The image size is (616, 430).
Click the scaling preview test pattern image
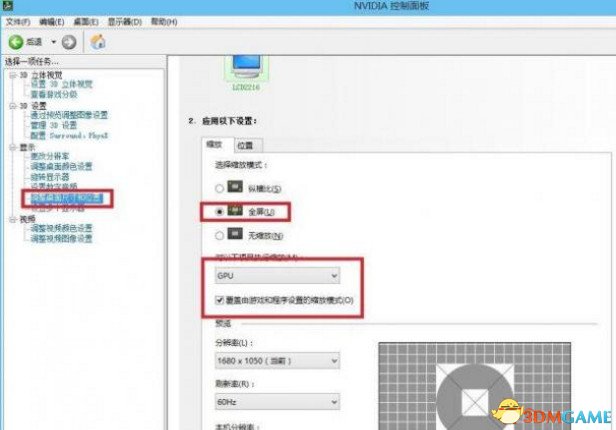[x=474, y=386]
